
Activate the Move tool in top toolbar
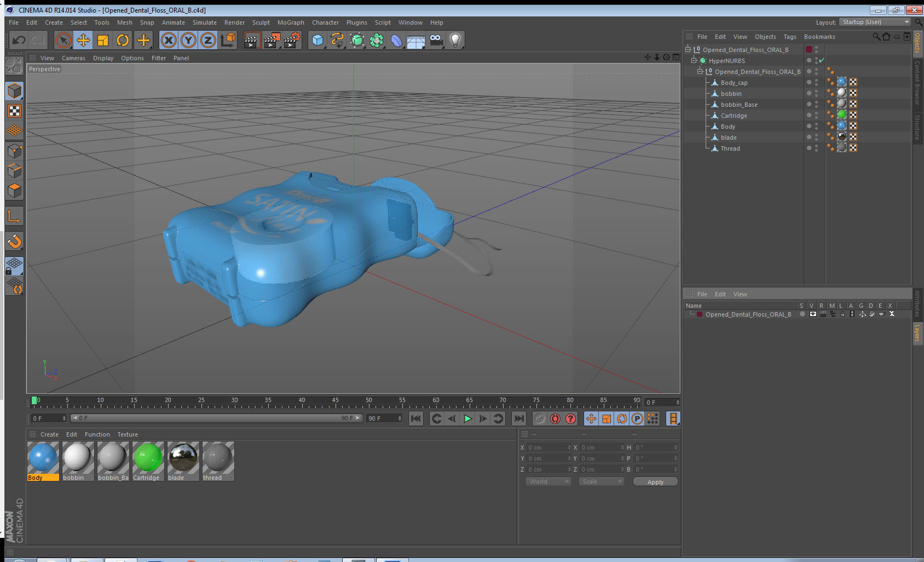coord(83,40)
